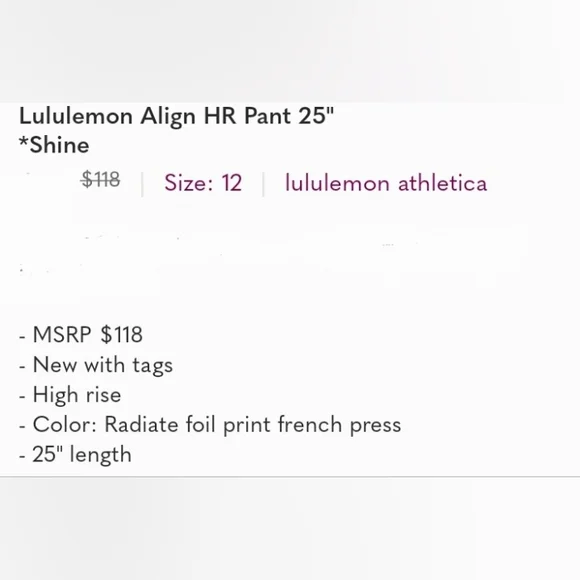Click the New with tags description line
This screenshot has height=580, width=580.
coord(96,365)
